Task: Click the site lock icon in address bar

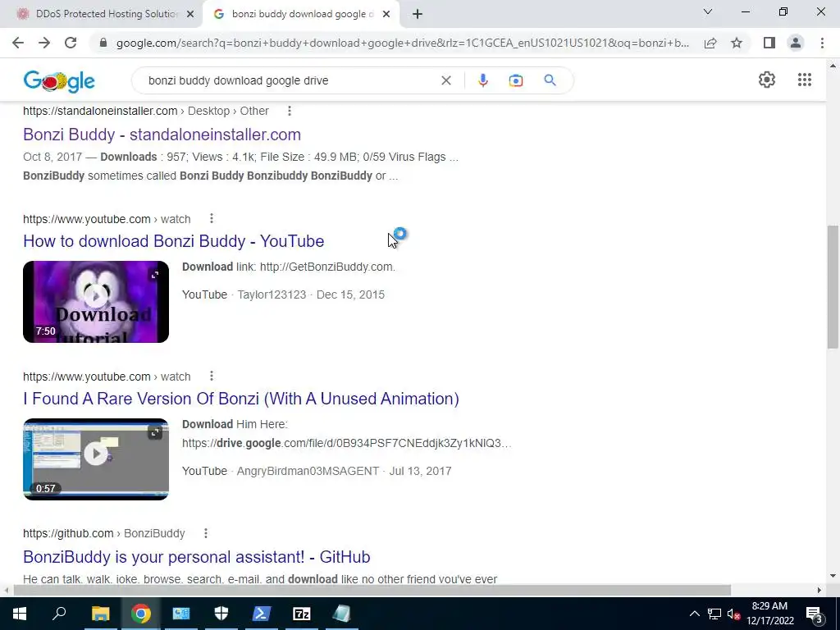Action: (x=103, y=43)
